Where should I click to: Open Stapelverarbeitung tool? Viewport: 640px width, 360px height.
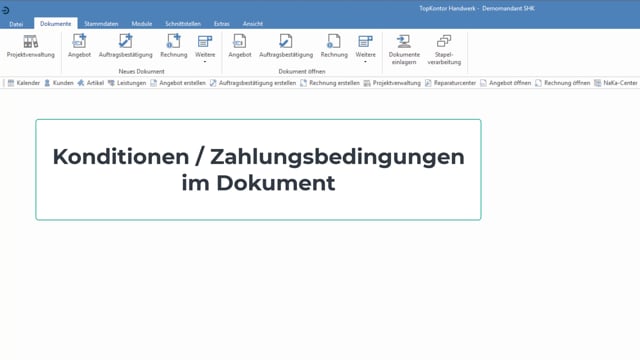click(444, 49)
